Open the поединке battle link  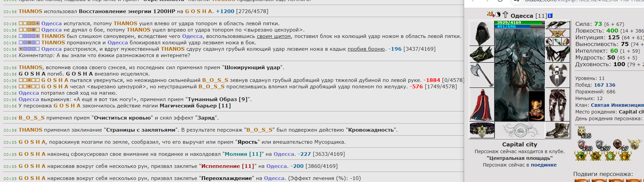coord(544,165)
